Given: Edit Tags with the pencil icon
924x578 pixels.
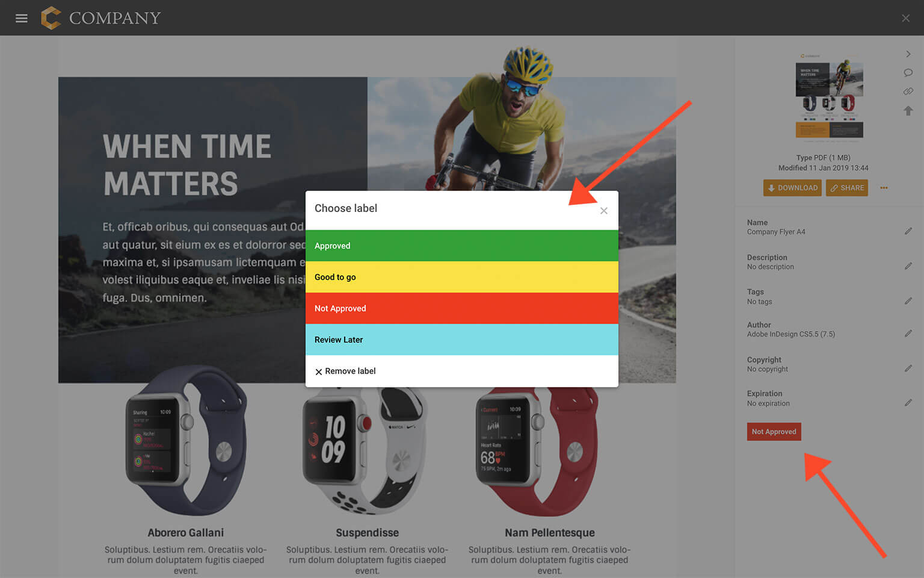Looking at the screenshot, I should [908, 301].
